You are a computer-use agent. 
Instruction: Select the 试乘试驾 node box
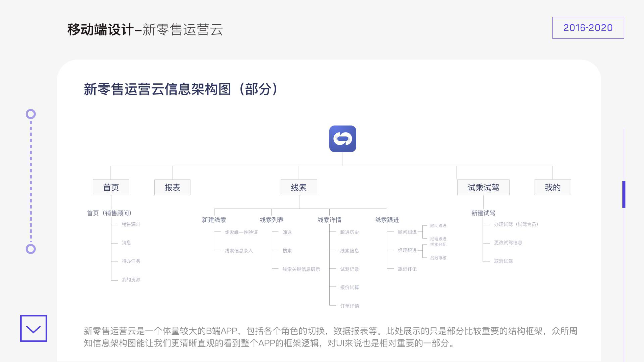pos(483,187)
